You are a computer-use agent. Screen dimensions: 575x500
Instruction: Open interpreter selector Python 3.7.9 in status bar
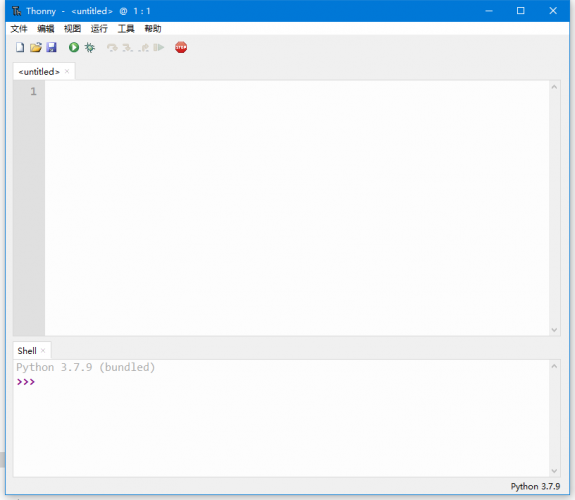[x=535, y=486]
